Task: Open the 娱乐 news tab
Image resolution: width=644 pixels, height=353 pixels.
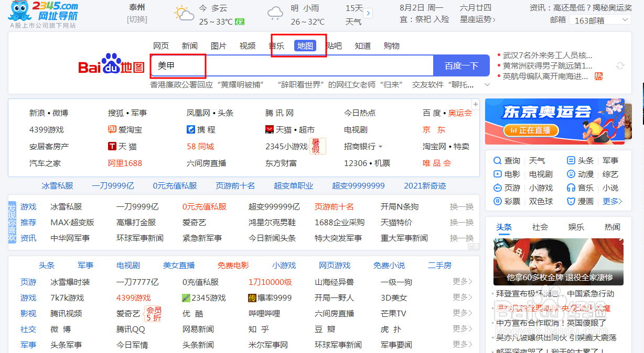Action: tap(576, 227)
